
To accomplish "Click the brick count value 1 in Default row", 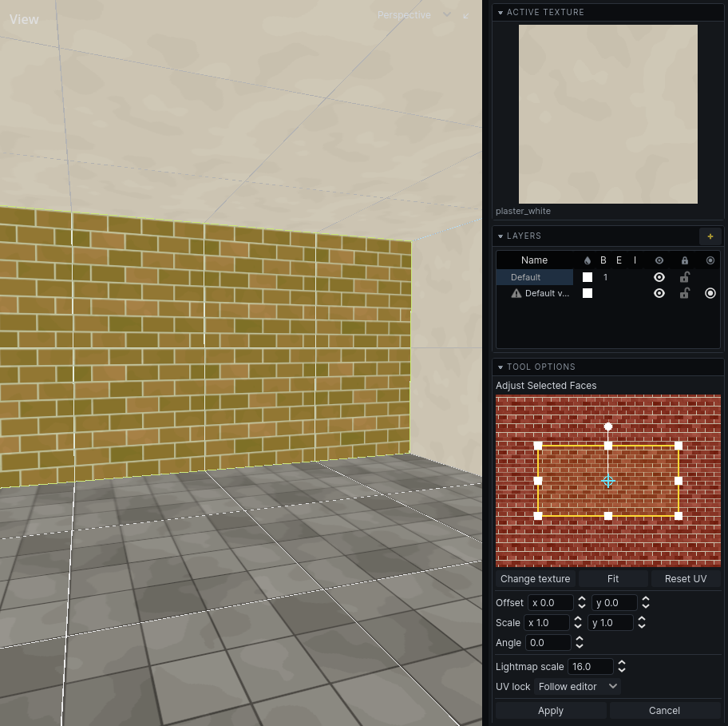I will (x=605, y=277).
